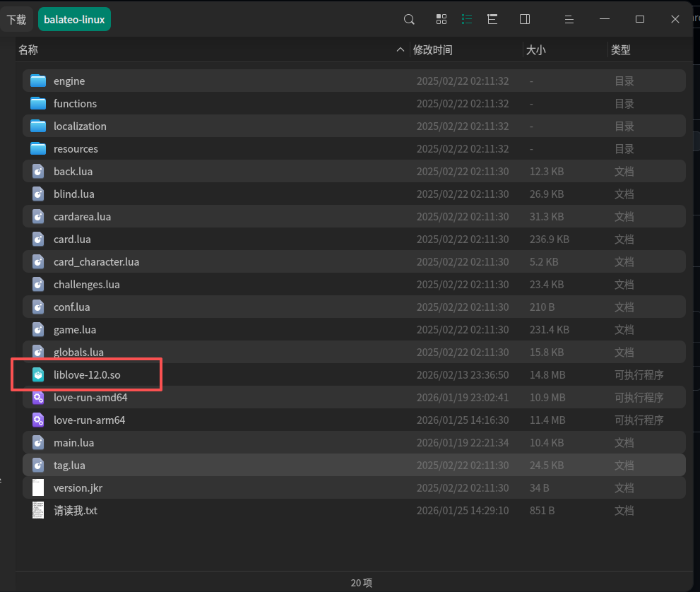
Task: Click the game.lua file icon
Action: [38, 330]
